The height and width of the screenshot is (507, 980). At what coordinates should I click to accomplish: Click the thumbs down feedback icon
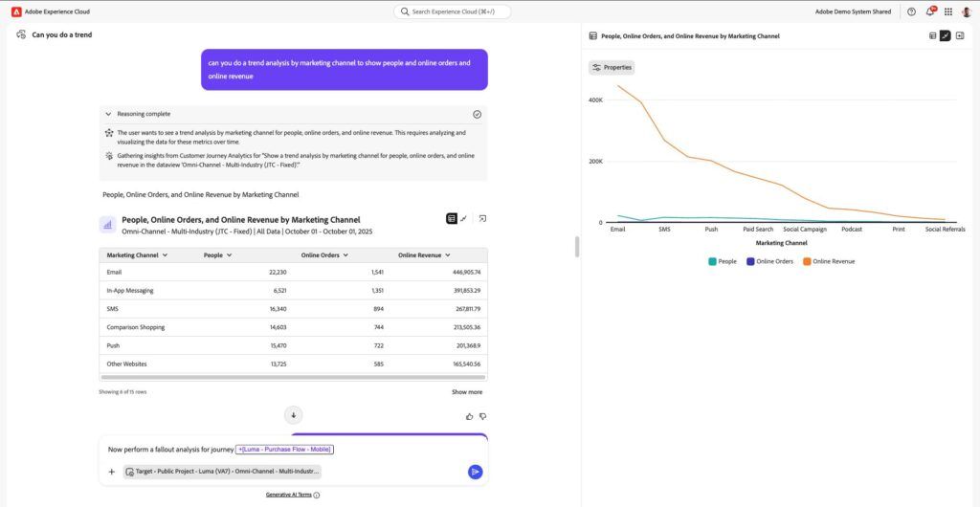pos(482,416)
